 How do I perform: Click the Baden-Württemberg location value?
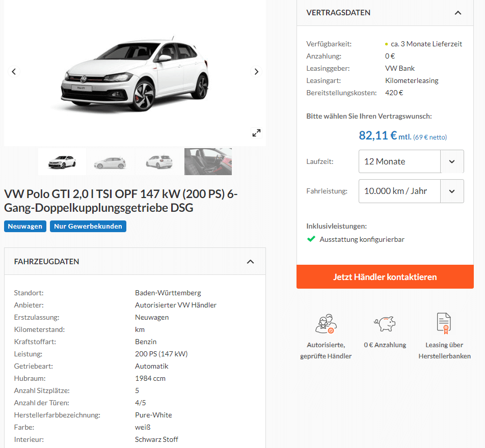(x=168, y=293)
